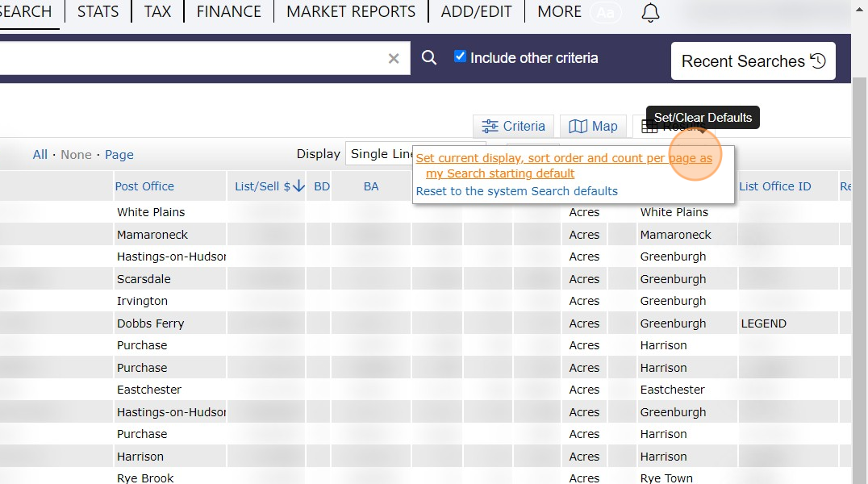
Task: Open Recent Searches
Action: 753,61
